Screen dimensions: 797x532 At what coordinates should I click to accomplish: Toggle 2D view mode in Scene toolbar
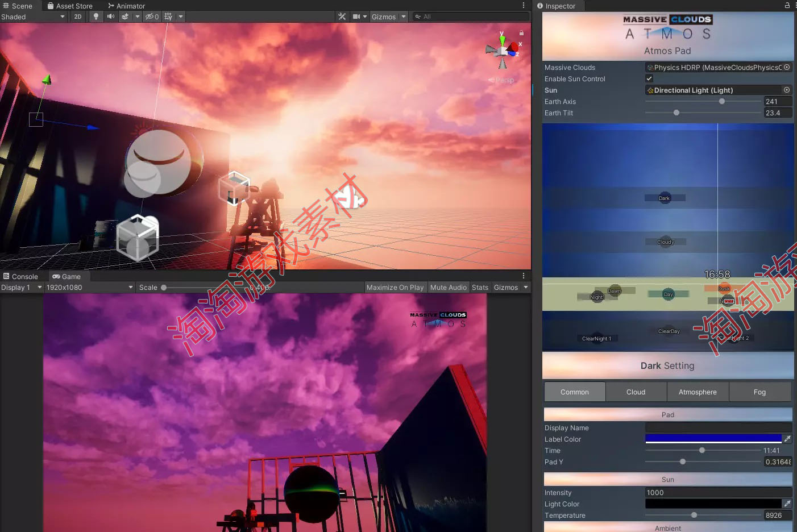[x=78, y=16]
